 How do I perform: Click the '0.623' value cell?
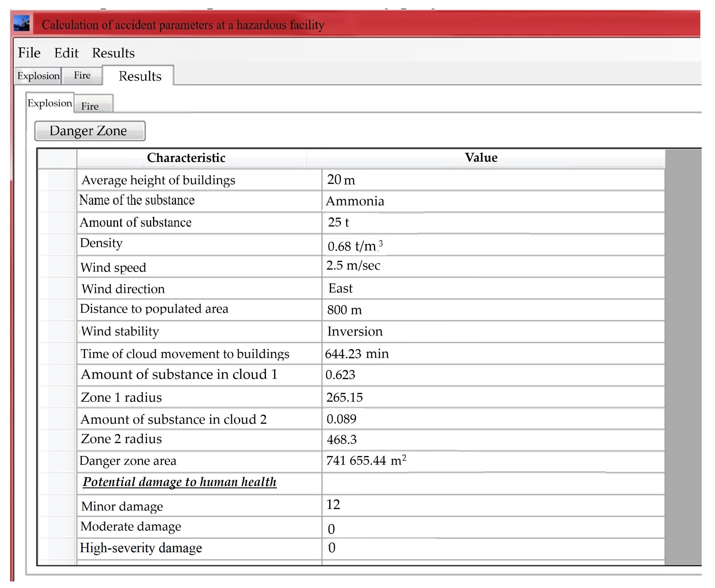tap(493, 375)
